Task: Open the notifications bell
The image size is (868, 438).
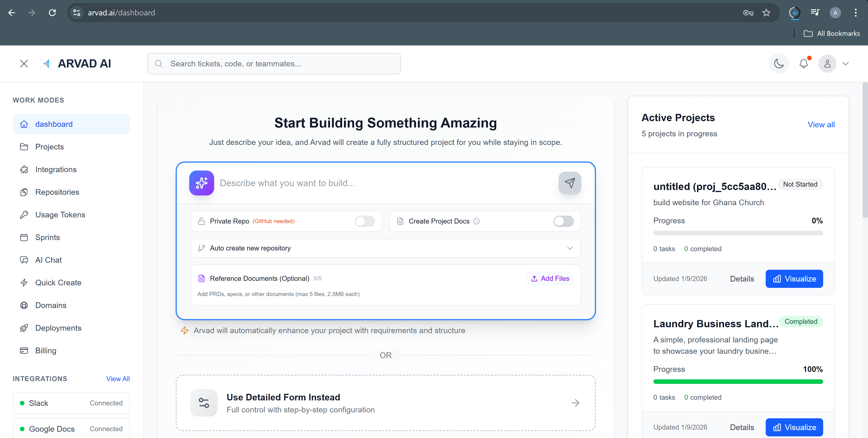Action: click(803, 63)
